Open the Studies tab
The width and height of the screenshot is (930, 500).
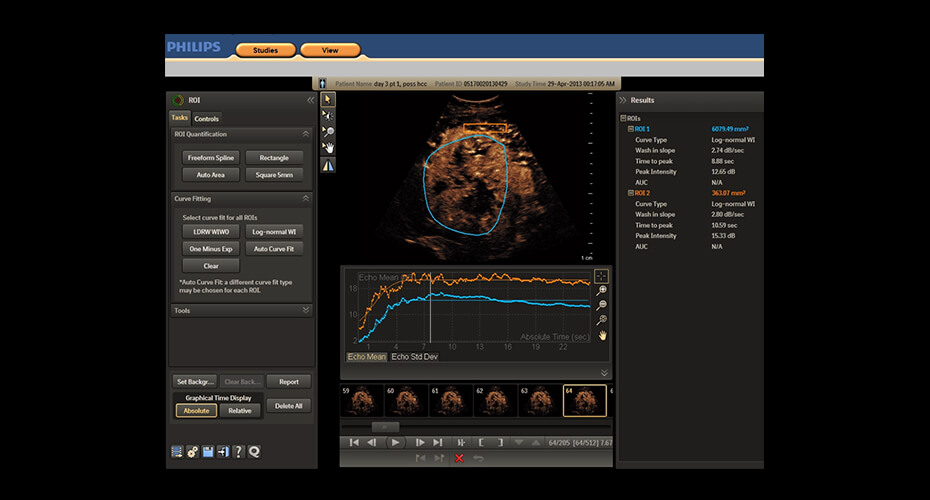click(265, 50)
